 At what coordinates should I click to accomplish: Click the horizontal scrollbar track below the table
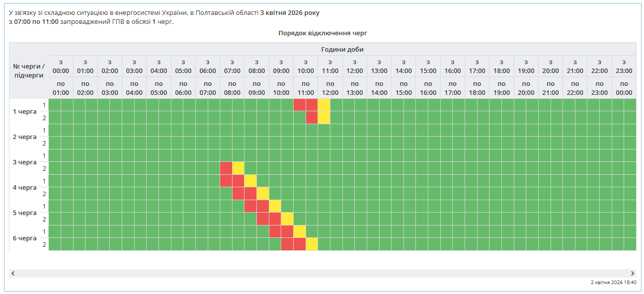(322, 273)
